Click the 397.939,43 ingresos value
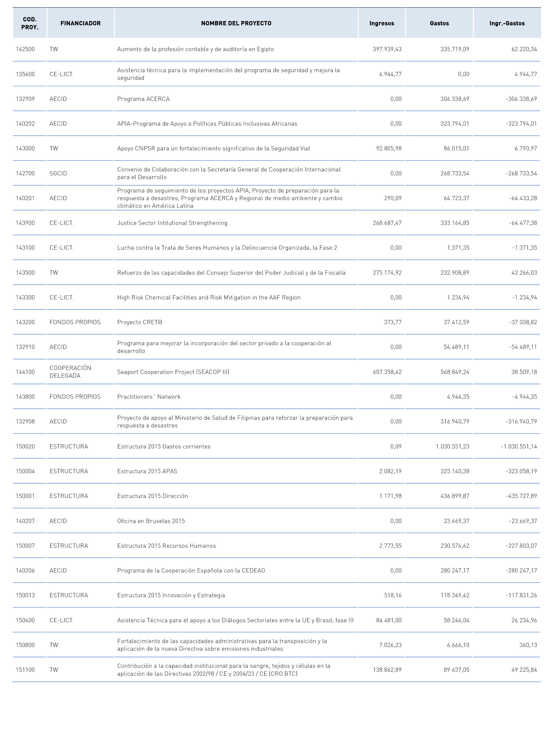Image resolution: width=560 pixels, height=731 pixels. coord(387,49)
